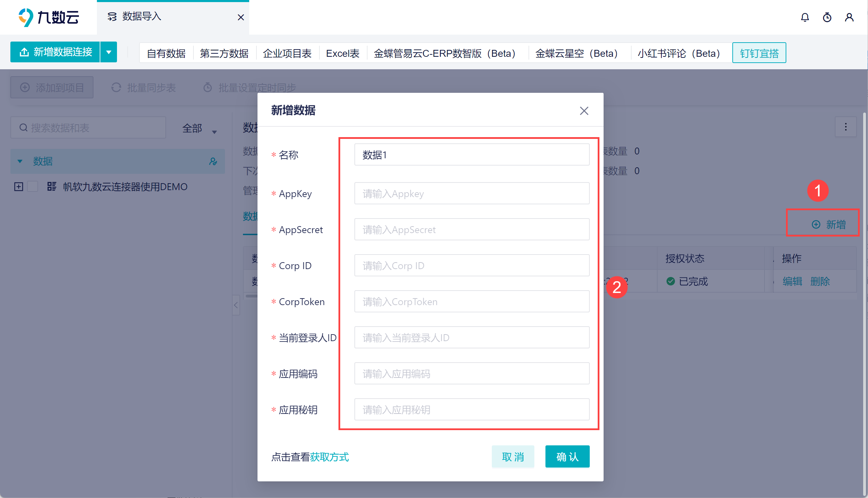This screenshot has width=868, height=498.
Task: Click the sidebar collapse arrow handle
Action: [236, 305]
